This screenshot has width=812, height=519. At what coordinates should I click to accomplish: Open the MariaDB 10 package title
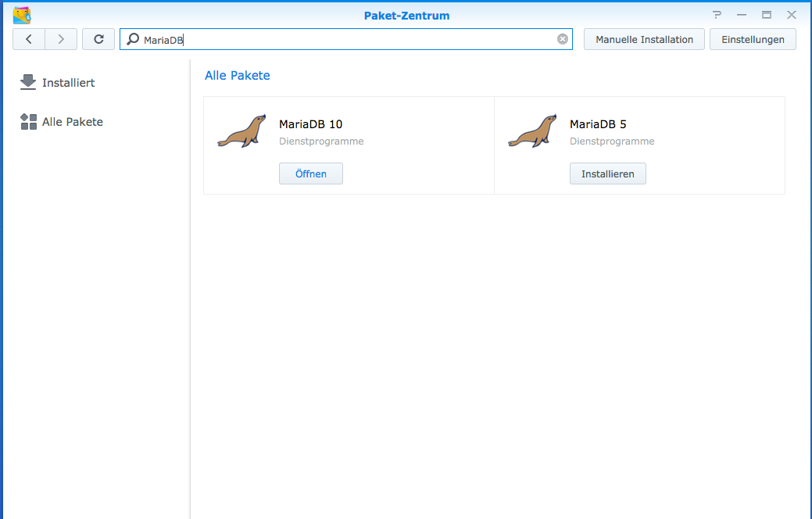coord(310,123)
